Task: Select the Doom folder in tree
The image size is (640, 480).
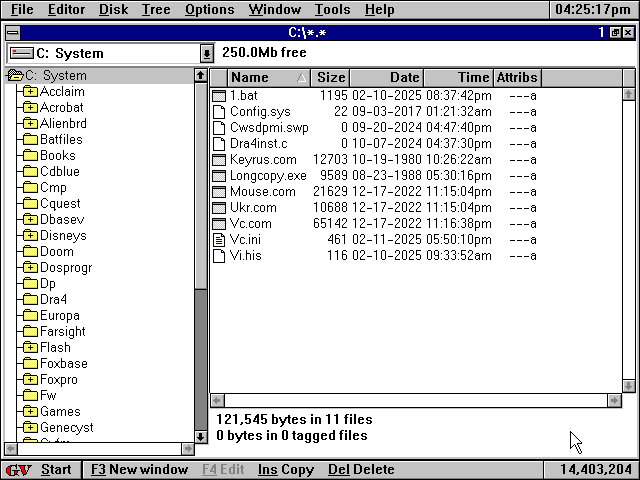Action: (x=56, y=252)
